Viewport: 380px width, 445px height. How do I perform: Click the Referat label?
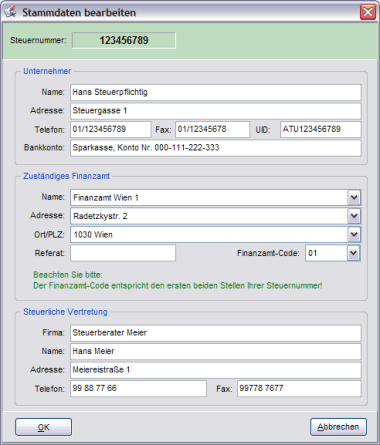tap(49, 253)
